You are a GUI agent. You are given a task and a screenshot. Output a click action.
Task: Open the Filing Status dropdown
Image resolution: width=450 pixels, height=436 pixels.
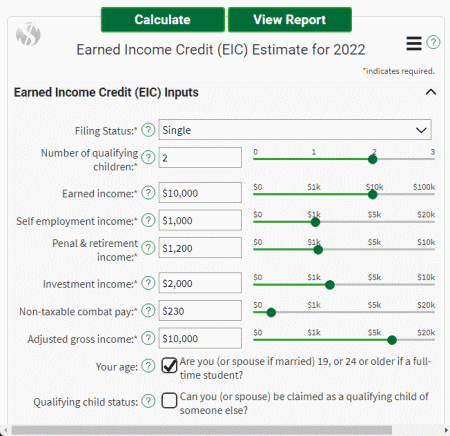[x=295, y=130]
